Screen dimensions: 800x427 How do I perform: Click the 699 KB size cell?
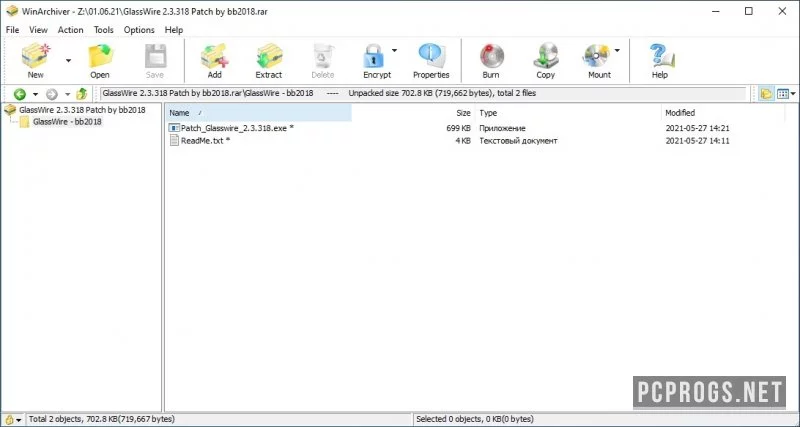tap(459, 128)
